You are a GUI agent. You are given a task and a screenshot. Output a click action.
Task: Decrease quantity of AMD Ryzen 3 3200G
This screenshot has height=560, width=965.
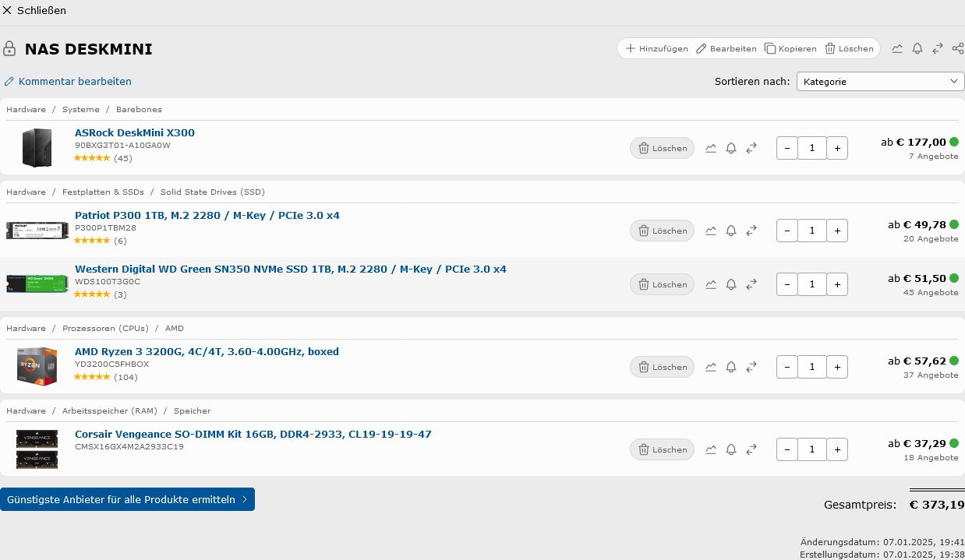787,367
